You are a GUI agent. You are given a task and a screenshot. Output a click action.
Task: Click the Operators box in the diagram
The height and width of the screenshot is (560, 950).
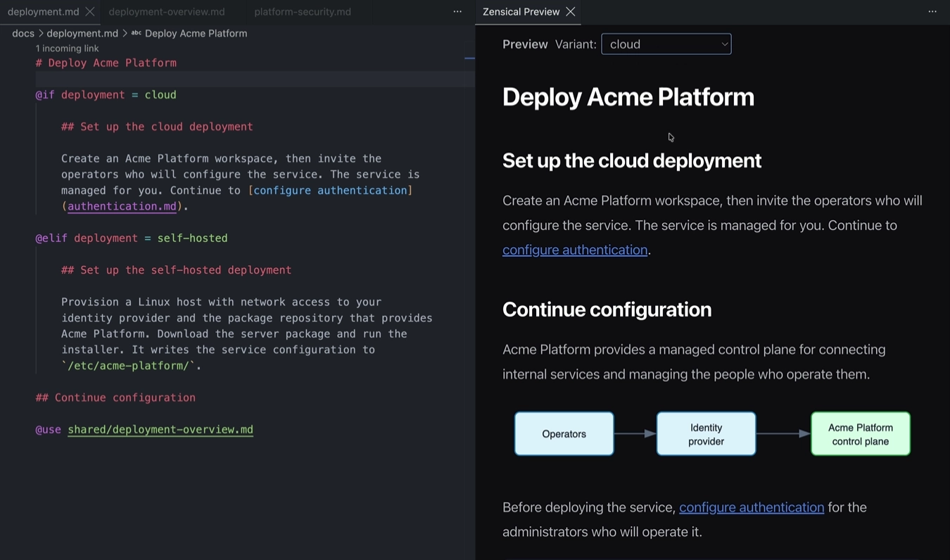[564, 434]
